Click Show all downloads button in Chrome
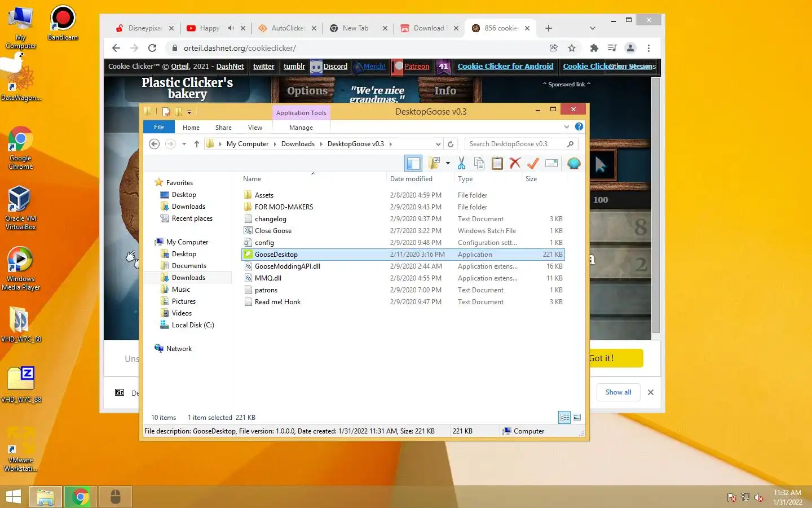Viewport: 812px width, 508px height. point(618,392)
